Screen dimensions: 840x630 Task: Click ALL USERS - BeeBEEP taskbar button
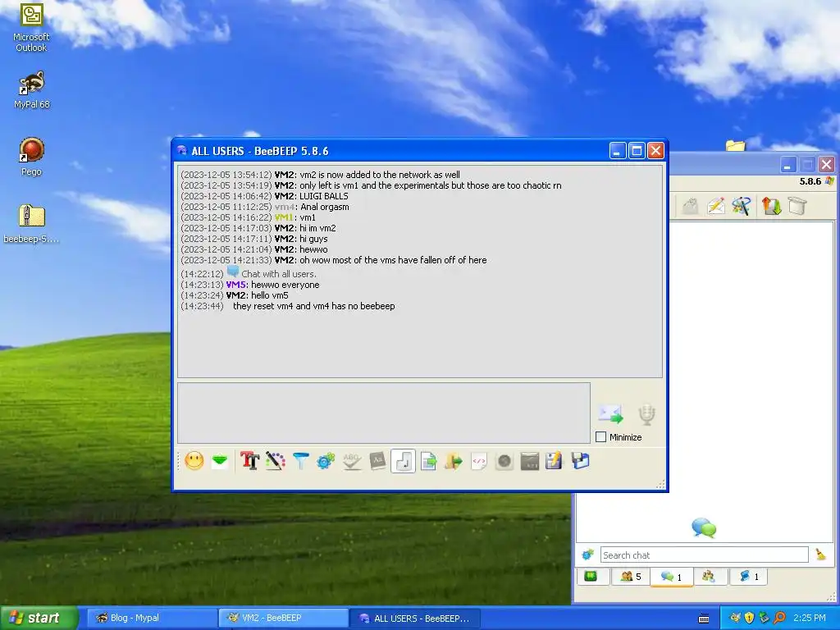coord(415,619)
